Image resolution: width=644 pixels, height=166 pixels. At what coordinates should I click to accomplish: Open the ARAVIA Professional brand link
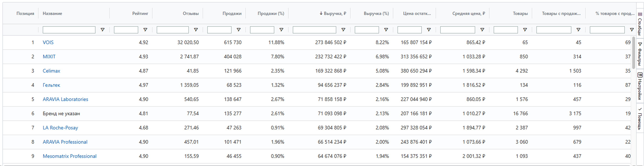coord(65,142)
